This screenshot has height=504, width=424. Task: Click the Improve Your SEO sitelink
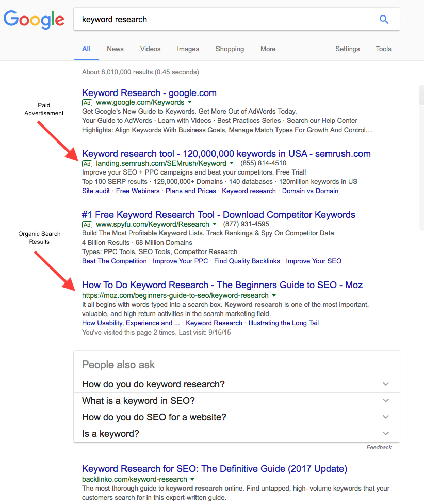tap(314, 261)
